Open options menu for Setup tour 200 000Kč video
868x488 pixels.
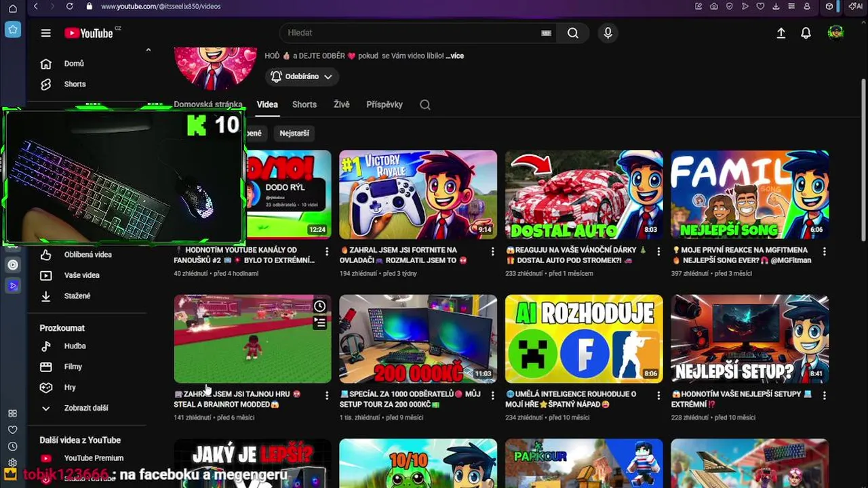[x=492, y=395]
